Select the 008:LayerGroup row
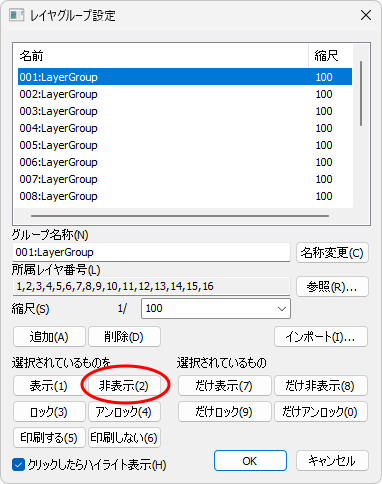 pos(185,196)
